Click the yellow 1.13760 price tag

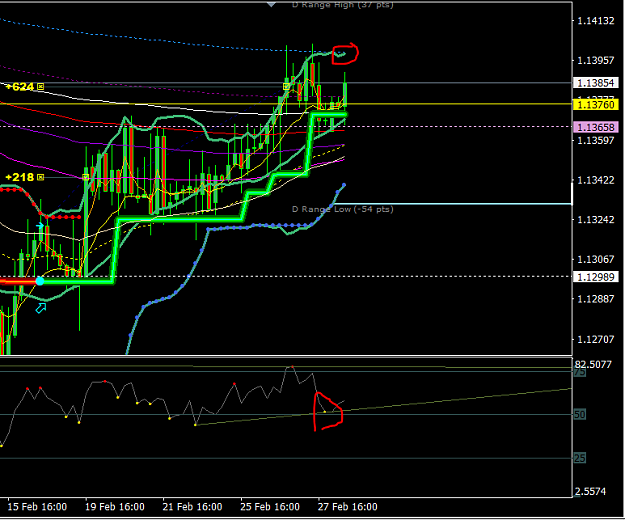pos(596,105)
